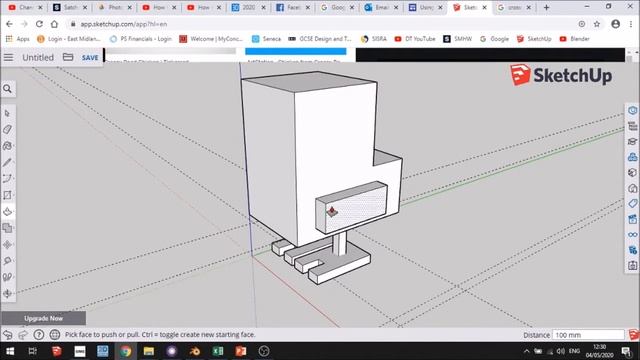Switch to the 2020 tab
The height and width of the screenshot is (360, 640).
click(248, 7)
